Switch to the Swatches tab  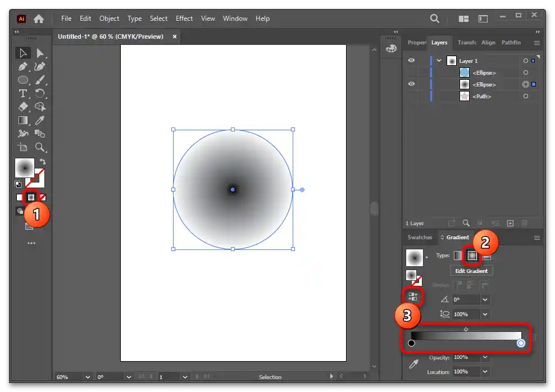[420, 238]
